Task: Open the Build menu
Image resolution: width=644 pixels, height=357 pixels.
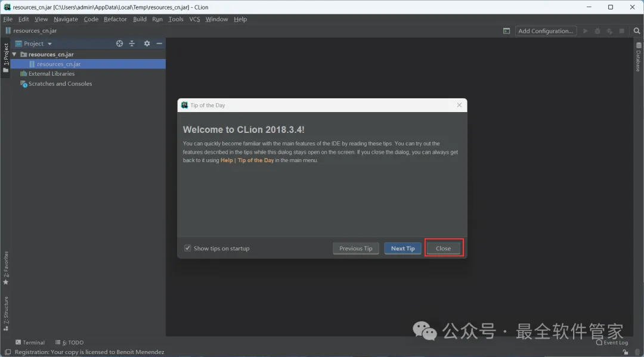Action: pyautogui.click(x=140, y=19)
